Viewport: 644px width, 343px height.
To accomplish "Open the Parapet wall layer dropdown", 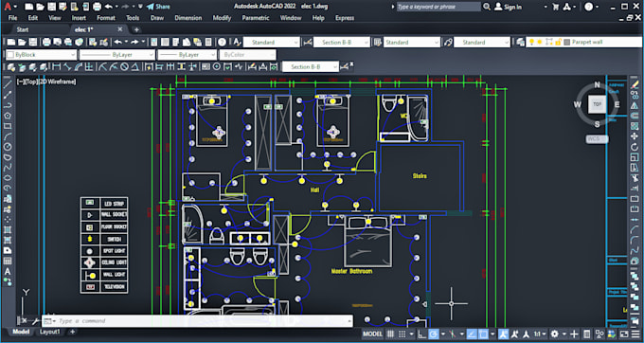I will click(583, 42).
